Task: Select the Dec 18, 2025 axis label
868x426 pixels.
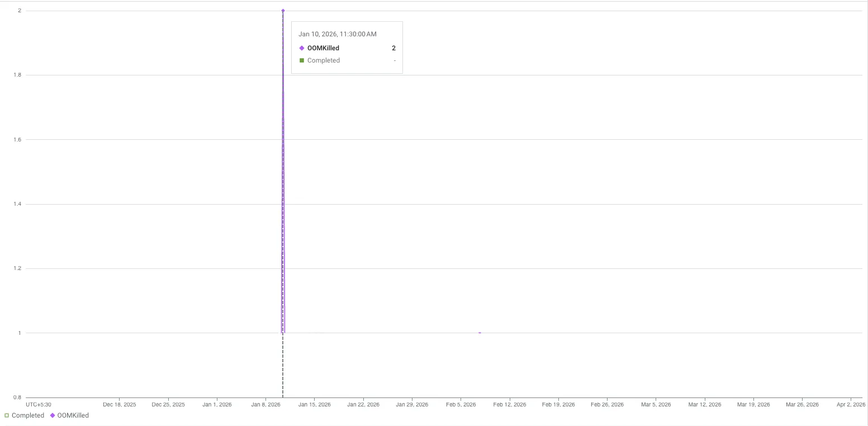Action: click(x=119, y=404)
